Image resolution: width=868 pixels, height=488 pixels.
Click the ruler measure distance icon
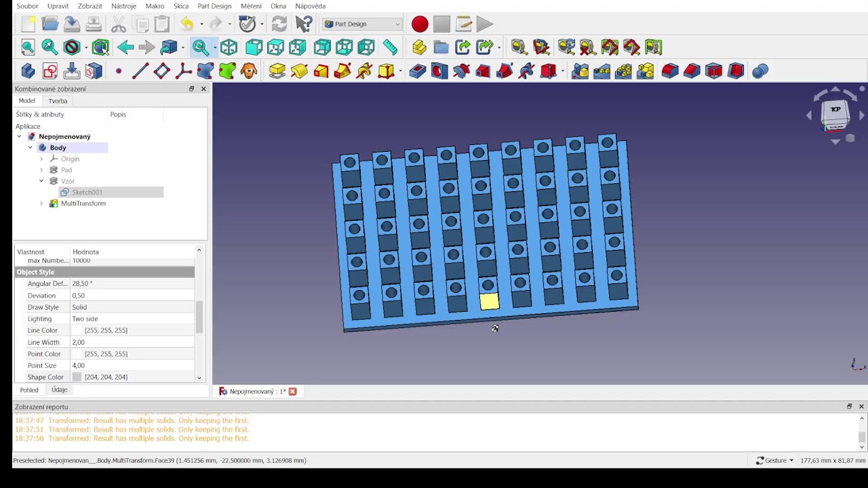pyautogui.click(x=390, y=47)
